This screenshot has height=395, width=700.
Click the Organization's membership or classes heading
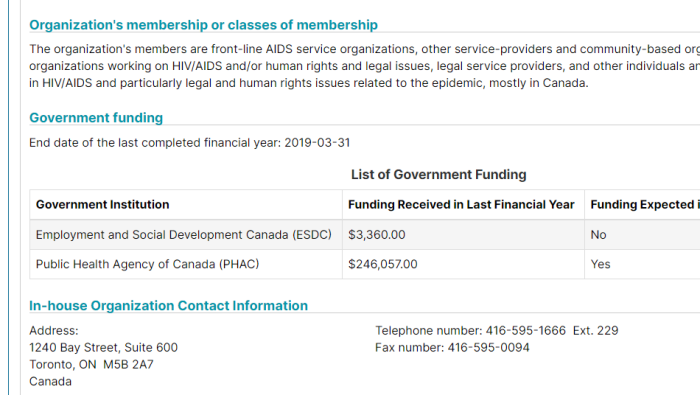204,25
